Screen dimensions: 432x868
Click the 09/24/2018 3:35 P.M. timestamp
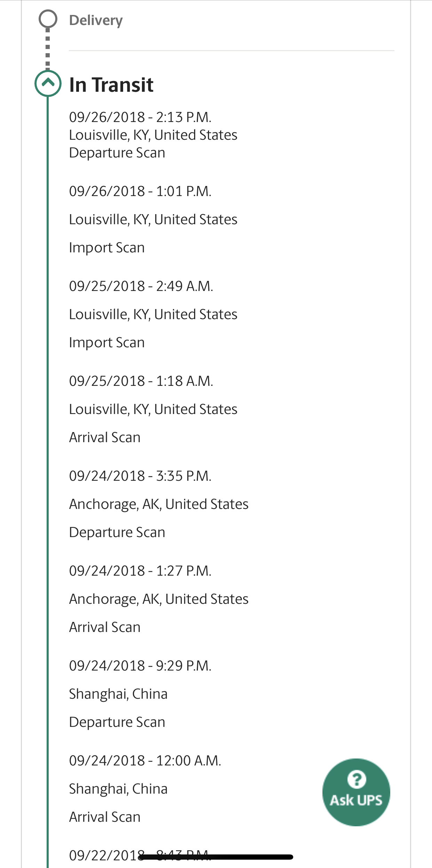pos(140,476)
